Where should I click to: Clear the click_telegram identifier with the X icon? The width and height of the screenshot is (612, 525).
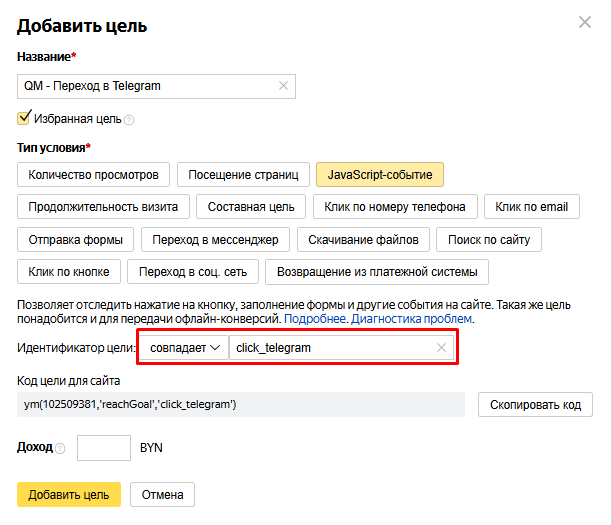tap(441, 347)
